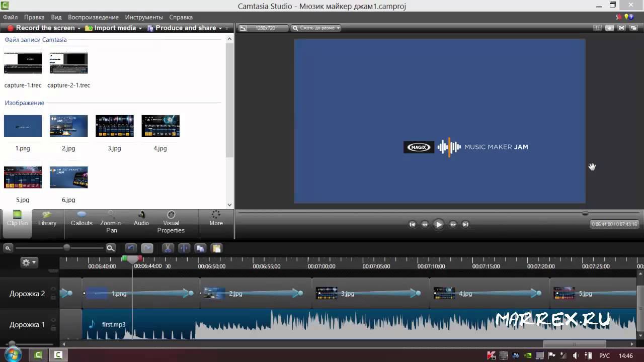Viewport: 644px width, 362px height.
Task: Toggle lock on Дорожка 2 track
Action: 53,297
